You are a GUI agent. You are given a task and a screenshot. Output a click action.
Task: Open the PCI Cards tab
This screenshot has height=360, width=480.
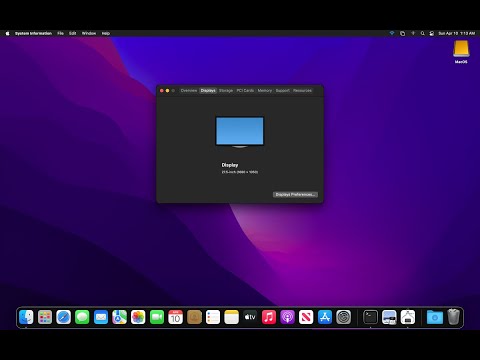(x=245, y=90)
